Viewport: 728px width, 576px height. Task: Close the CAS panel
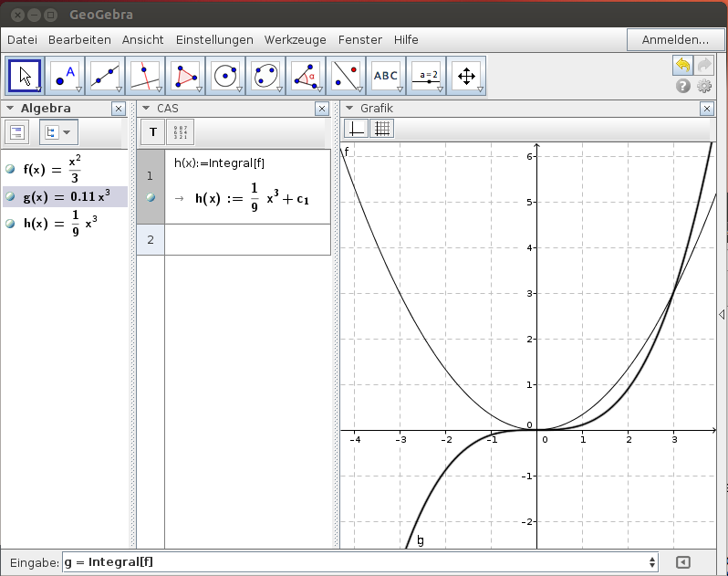322,109
